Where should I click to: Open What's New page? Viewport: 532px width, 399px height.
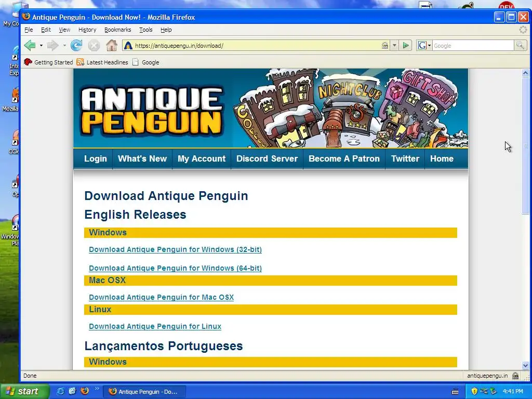click(142, 158)
